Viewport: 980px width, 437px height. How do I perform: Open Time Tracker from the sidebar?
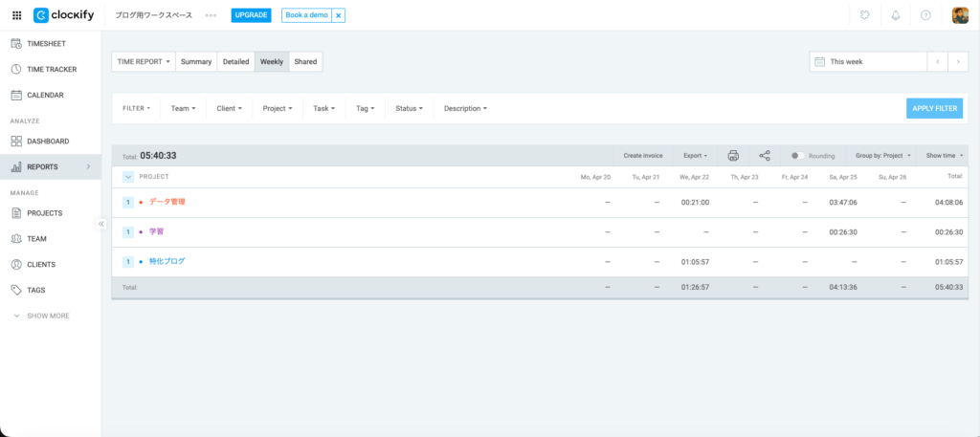(x=52, y=69)
